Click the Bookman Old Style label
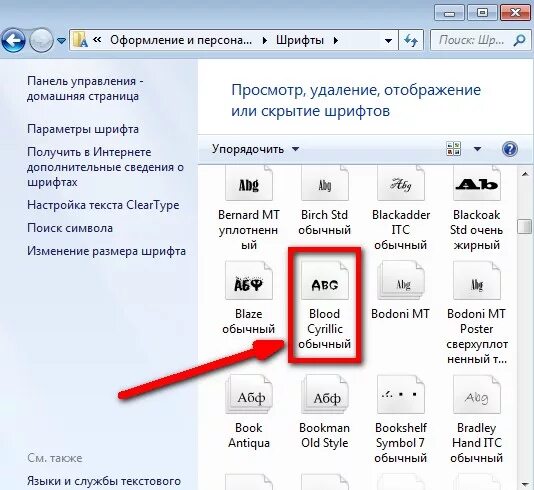This screenshot has height=490, width=534. coord(325,435)
